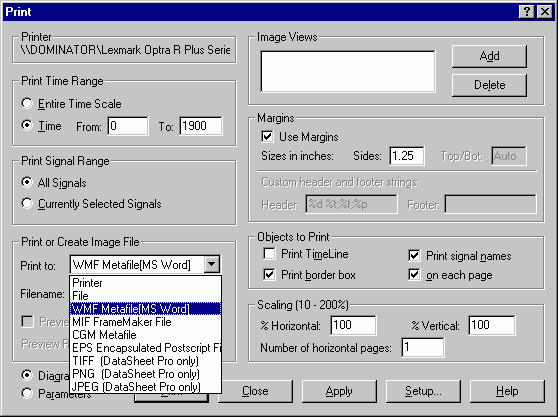Choose PNG (DataSheet Pro only) option
The image size is (558, 417).
[146, 374]
